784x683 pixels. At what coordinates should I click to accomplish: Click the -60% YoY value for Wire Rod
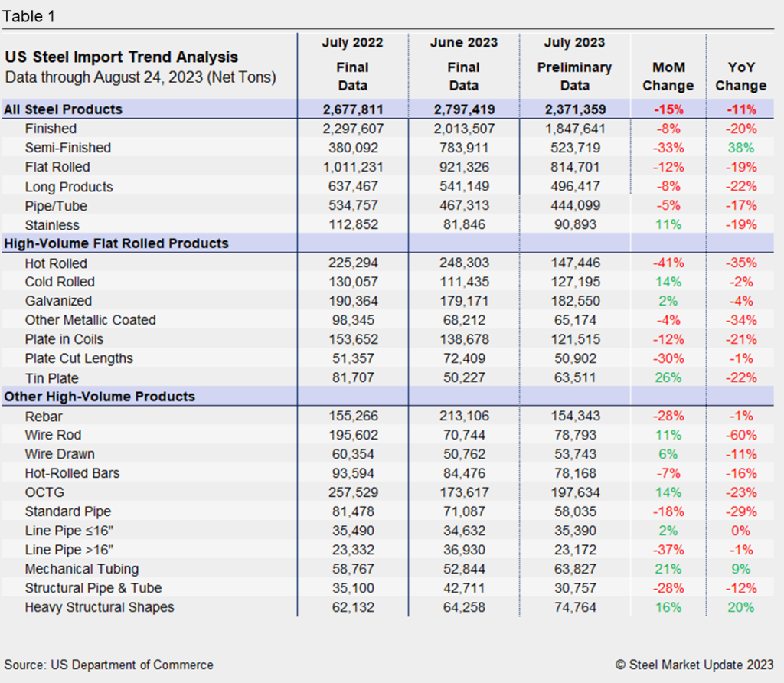[740, 435]
